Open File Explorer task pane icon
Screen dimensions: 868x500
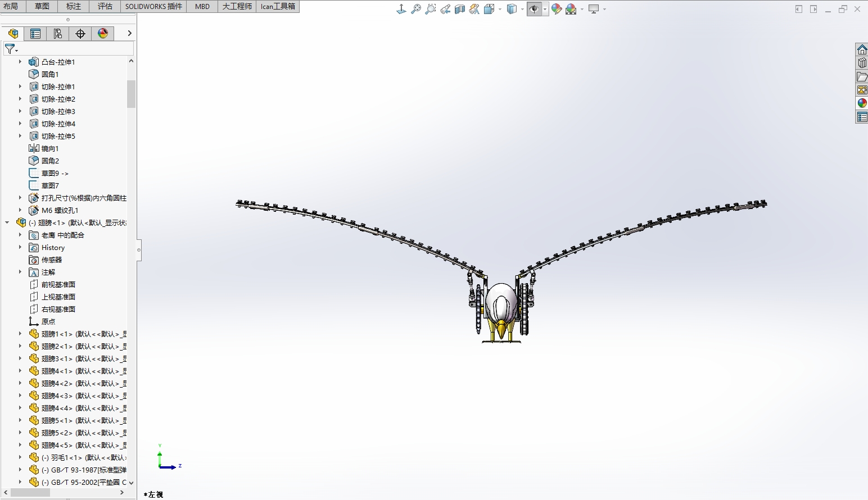pyautogui.click(x=862, y=76)
